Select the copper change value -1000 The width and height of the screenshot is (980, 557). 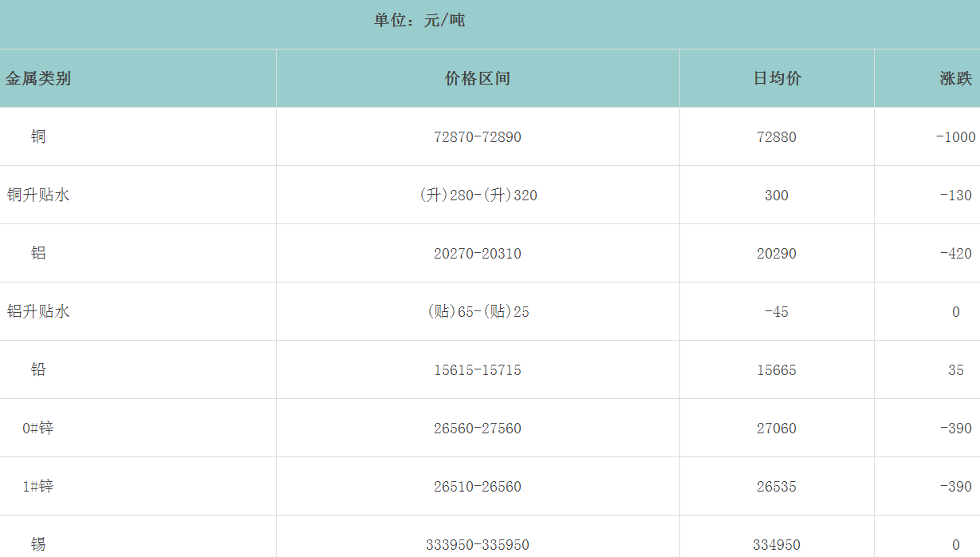[x=955, y=137]
